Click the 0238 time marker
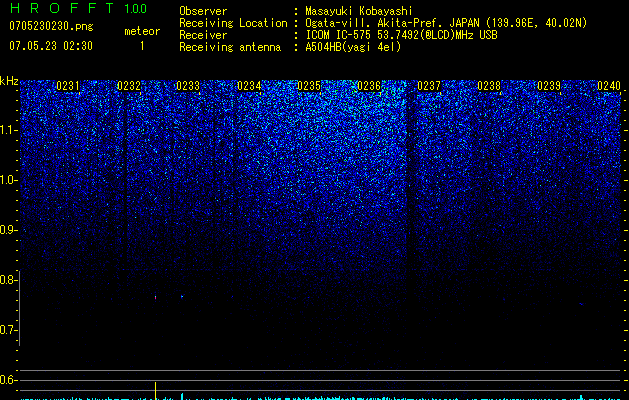Image resolution: width=629 pixels, height=400 pixels. pos(489,86)
